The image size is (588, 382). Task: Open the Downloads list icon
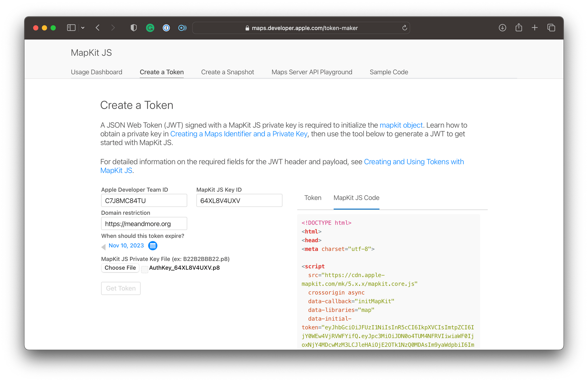tap(502, 28)
